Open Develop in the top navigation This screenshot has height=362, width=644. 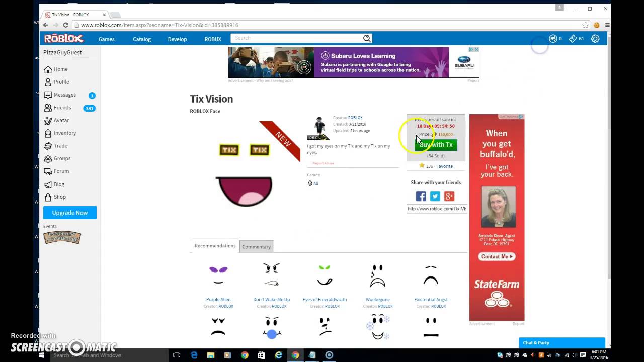177,39
